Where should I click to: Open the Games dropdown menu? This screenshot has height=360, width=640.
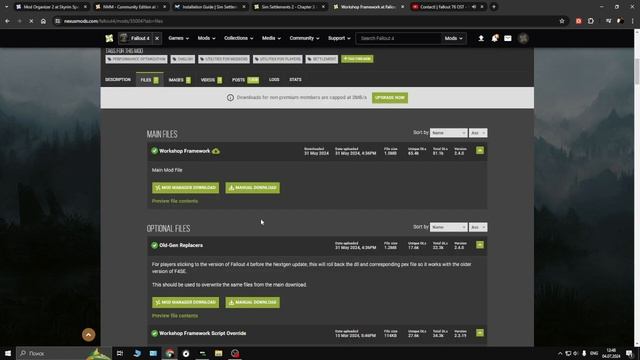pyautogui.click(x=178, y=38)
